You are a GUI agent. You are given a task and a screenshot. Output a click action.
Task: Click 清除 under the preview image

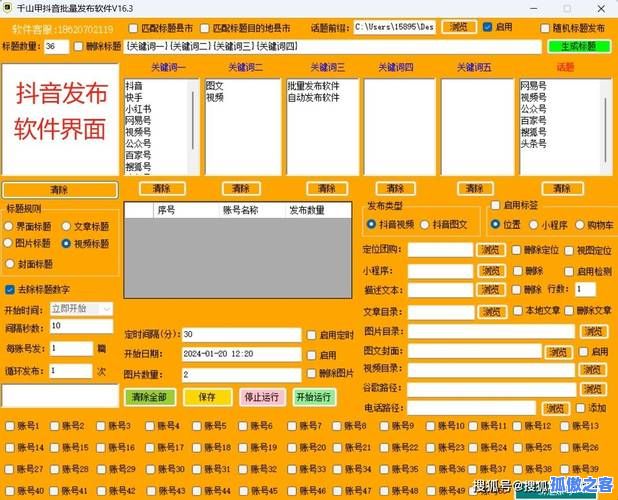coord(60,190)
